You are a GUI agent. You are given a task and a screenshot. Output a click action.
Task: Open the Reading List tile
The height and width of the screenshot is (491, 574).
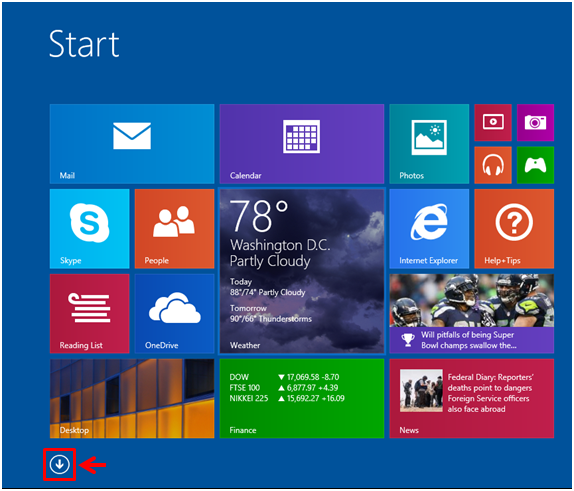[x=89, y=314]
